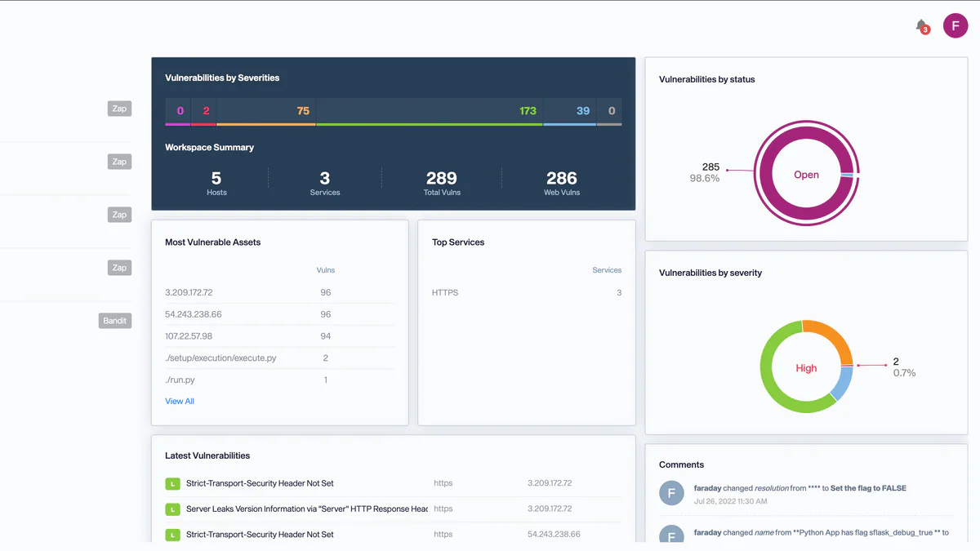980x551 pixels.
Task: Click the Hosts counter showing 5
Action: point(216,183)
